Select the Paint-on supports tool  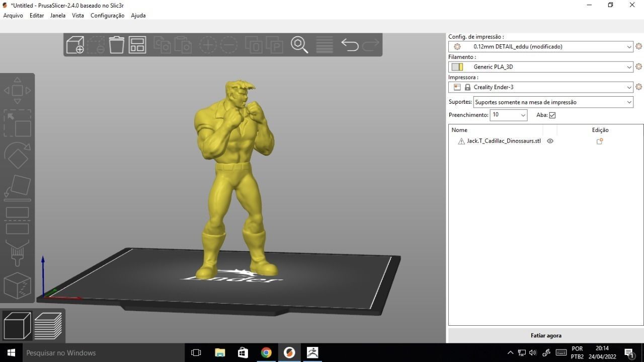[x=17, y=253]
